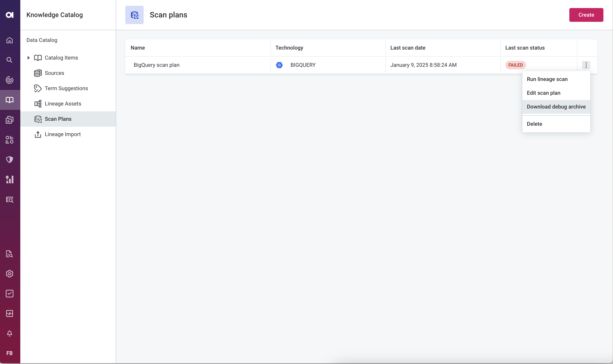Click the settings gear icon in sidebar
The height and width of the screenshot is (364, 613).
point(10,274)
